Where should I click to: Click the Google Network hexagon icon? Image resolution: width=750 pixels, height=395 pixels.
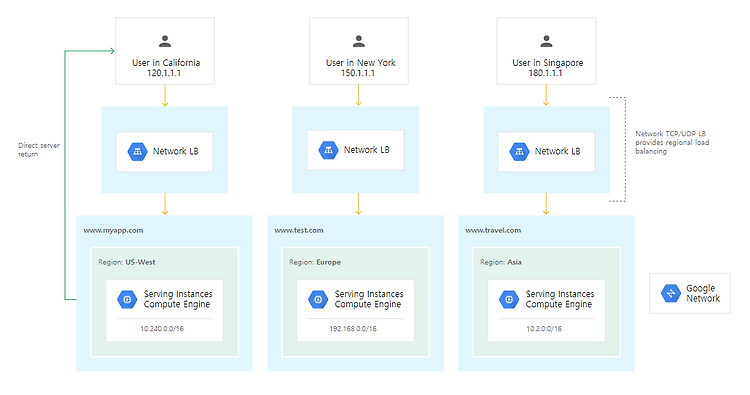(x=671, y=293)
